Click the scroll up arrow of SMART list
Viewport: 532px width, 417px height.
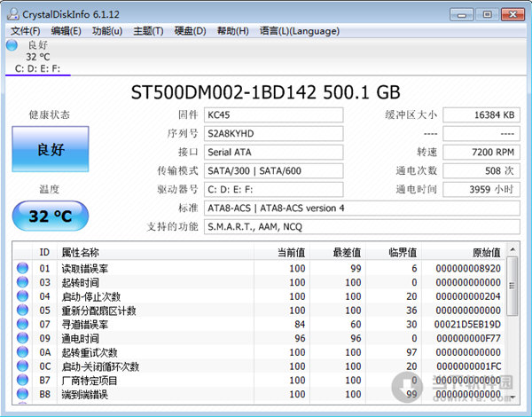coord(512,250)
